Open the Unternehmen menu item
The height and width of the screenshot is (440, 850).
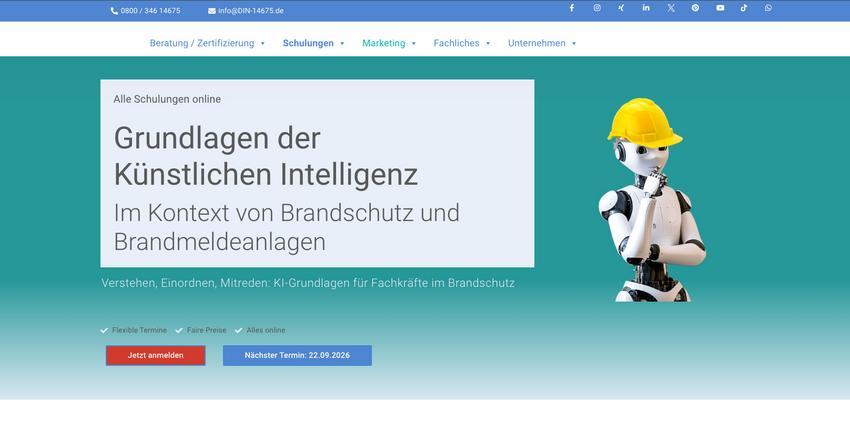click(x=537, y=43)
